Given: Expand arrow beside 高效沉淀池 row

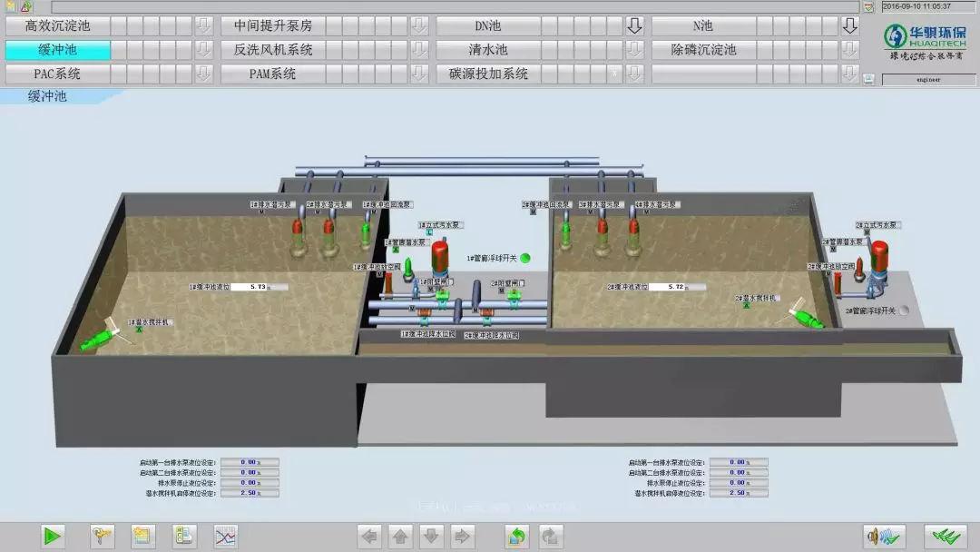Looking at the screenshot, I should tap(203, 25).
